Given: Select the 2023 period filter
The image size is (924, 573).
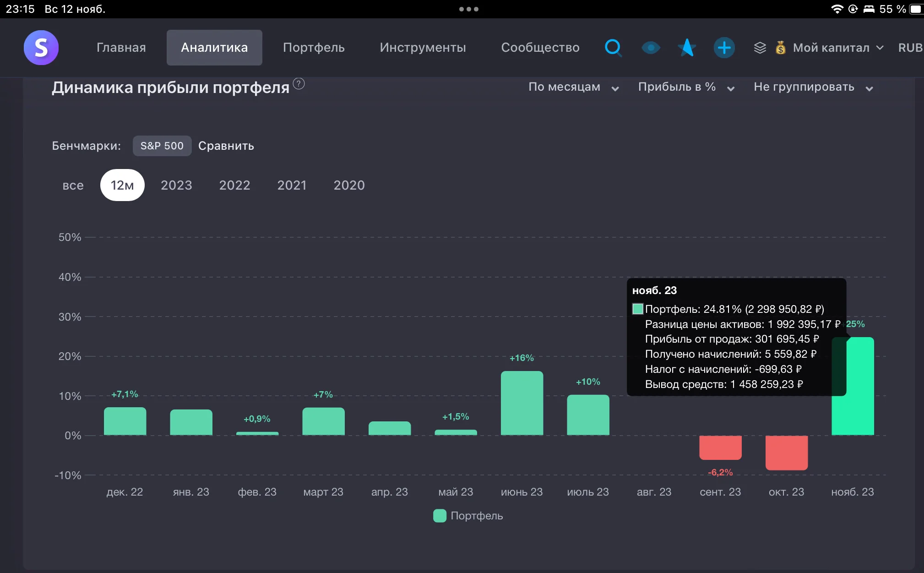Looking at the screenshot, I should coord(176,185).
